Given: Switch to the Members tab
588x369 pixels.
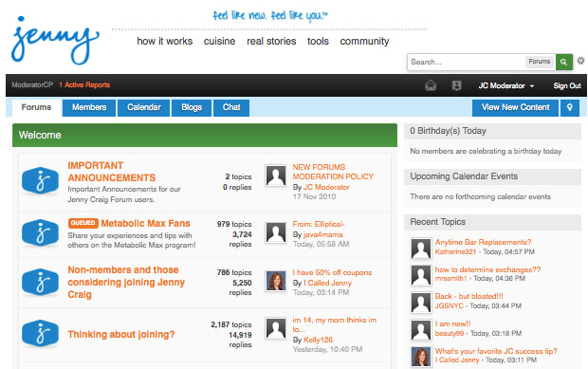Looking at the screenshot, I should pyautogui.click(x=89, y=107).
